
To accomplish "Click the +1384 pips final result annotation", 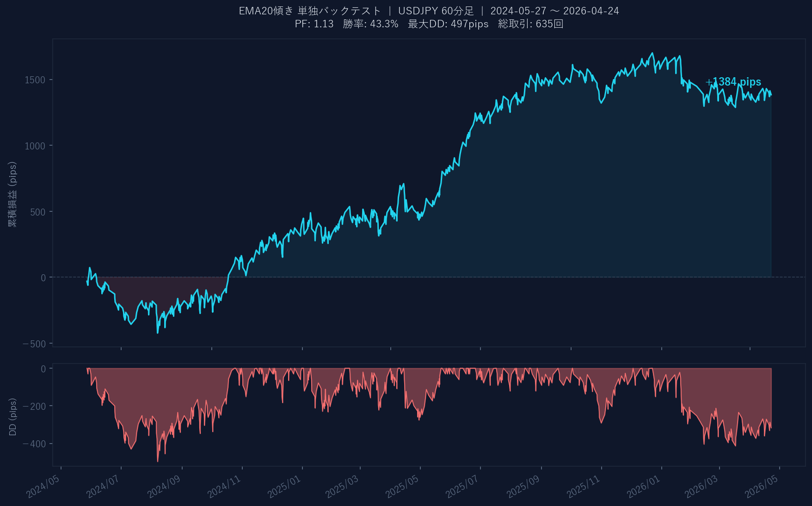I will coord(733,82).
